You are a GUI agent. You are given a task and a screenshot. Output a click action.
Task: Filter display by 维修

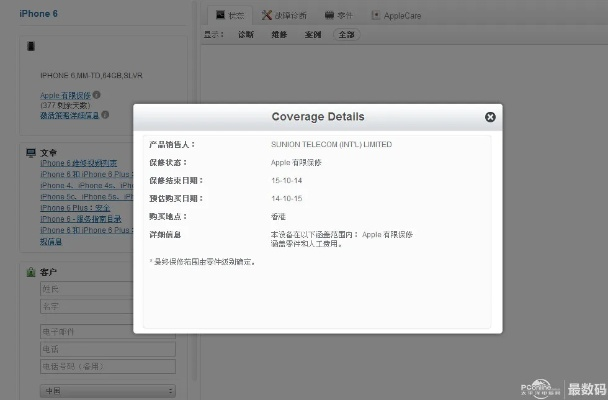(x=279, y=34)
